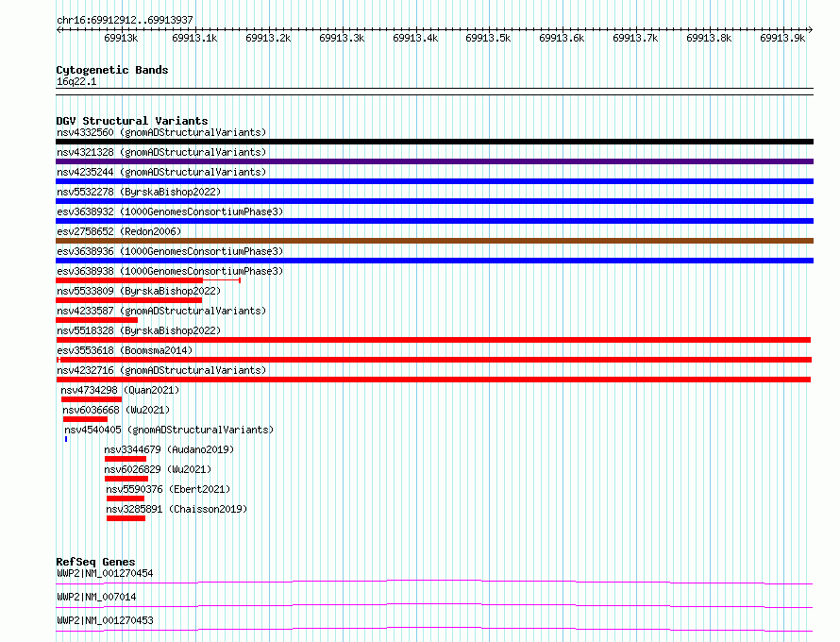Open variant nsv6036668 (Wu2021) label
The image size is (840, 642).
[x=116, y=410]
